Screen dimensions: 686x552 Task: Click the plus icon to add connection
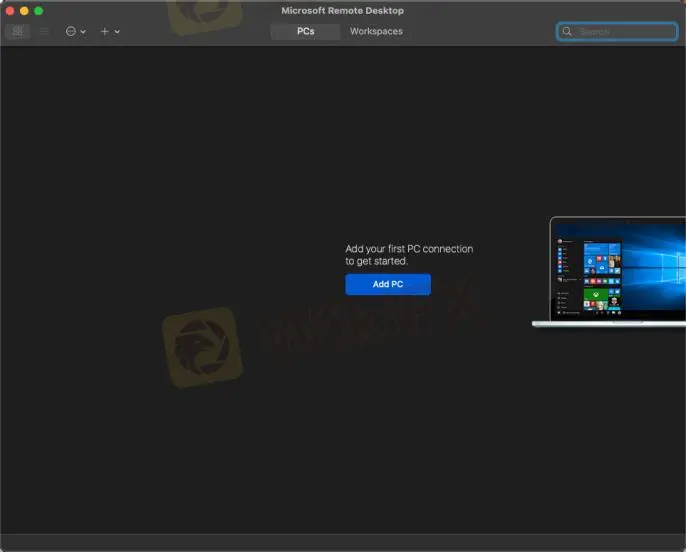[x=105, y=32]
